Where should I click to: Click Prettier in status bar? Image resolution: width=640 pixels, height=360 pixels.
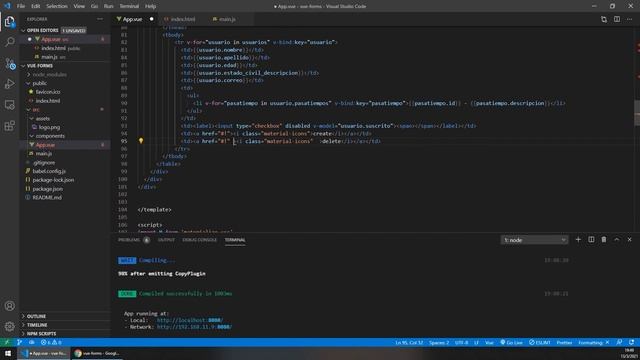click(564, 342)
